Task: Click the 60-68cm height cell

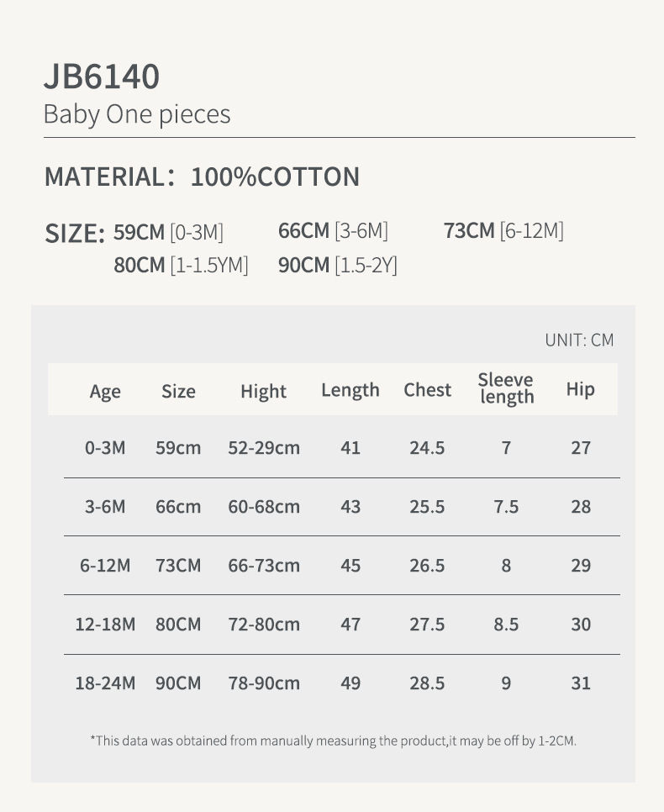Action: (264, 507)
